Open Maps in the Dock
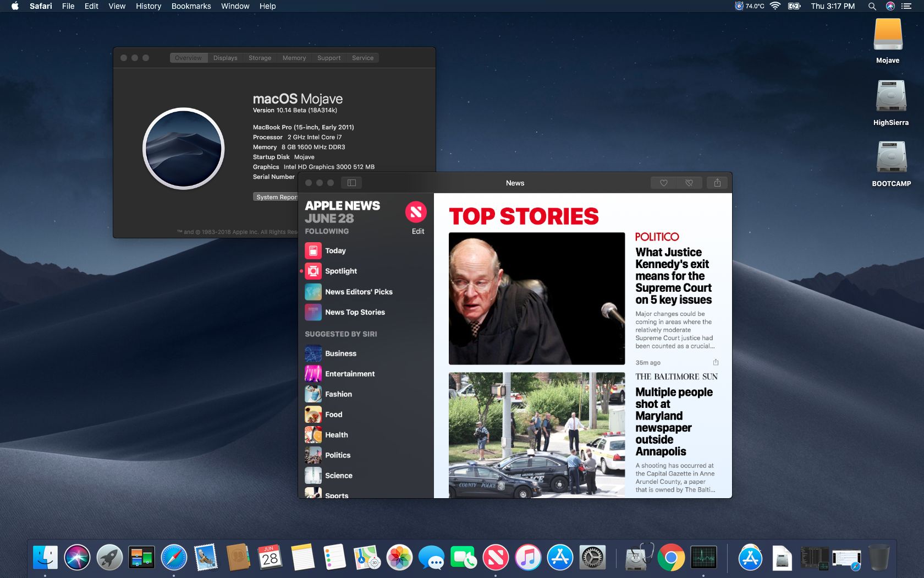924x578 pixels. click(367, 558)
